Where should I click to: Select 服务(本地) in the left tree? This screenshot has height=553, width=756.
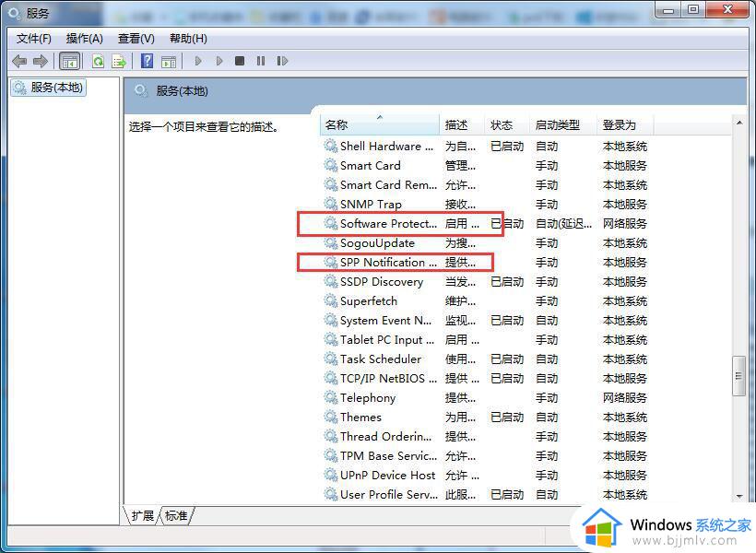click(55, 88)
